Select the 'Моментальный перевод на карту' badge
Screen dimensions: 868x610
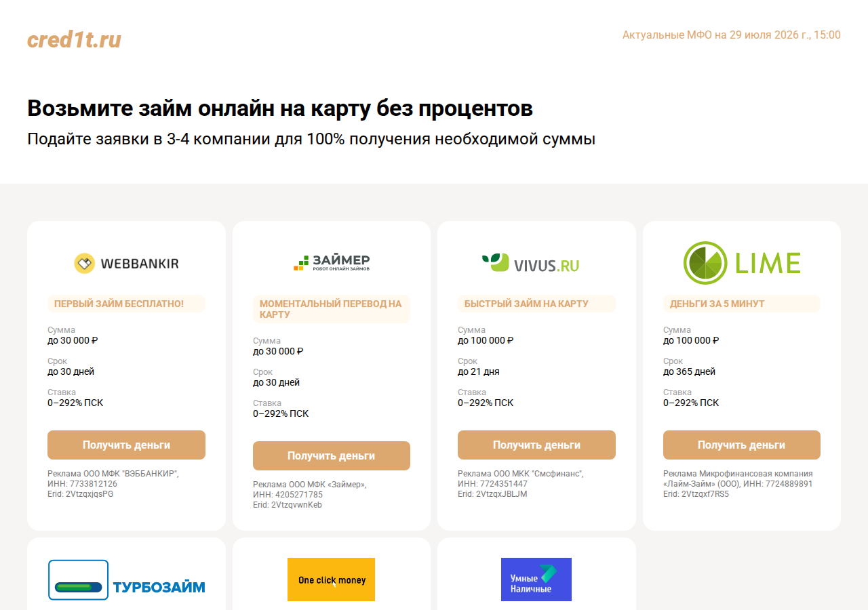(332, 309)
